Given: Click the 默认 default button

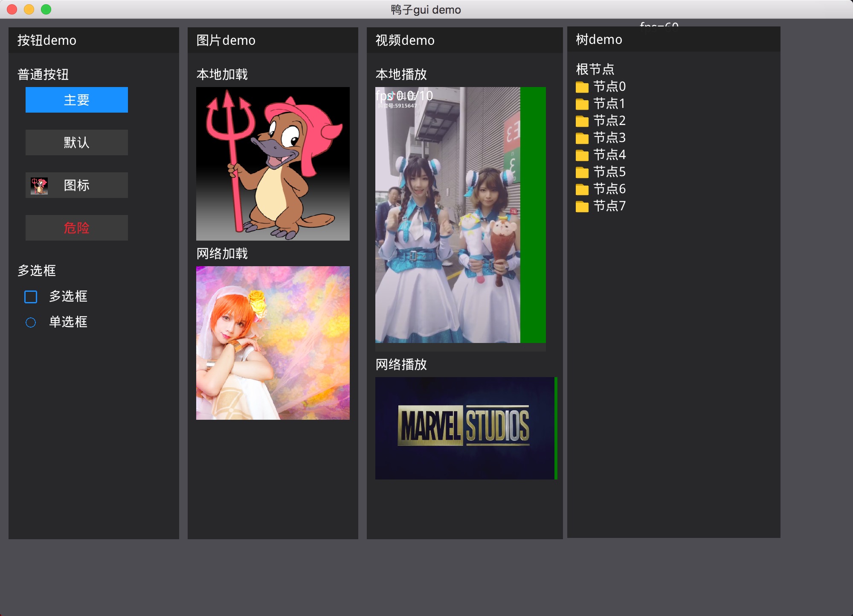Looking at the screenshot, I should pyautogui.click(x=77, y=142).
